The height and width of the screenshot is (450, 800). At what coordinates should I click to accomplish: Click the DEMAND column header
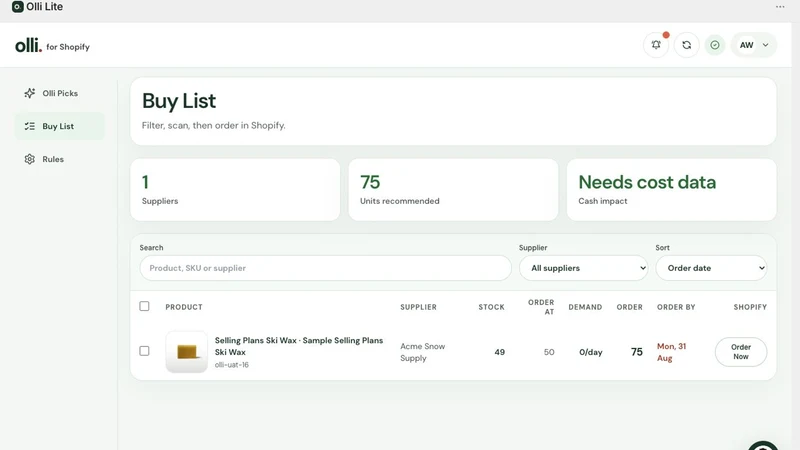(585, 307)
